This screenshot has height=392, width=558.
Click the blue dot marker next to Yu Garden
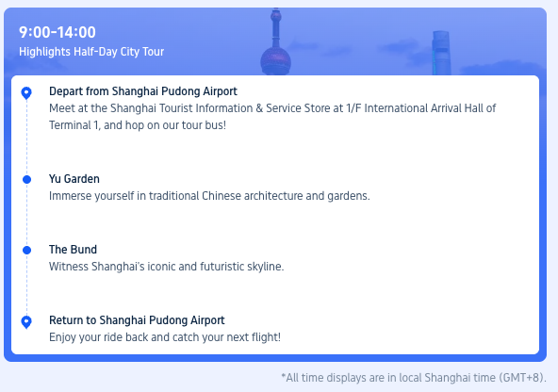click(x=26, y=180)
